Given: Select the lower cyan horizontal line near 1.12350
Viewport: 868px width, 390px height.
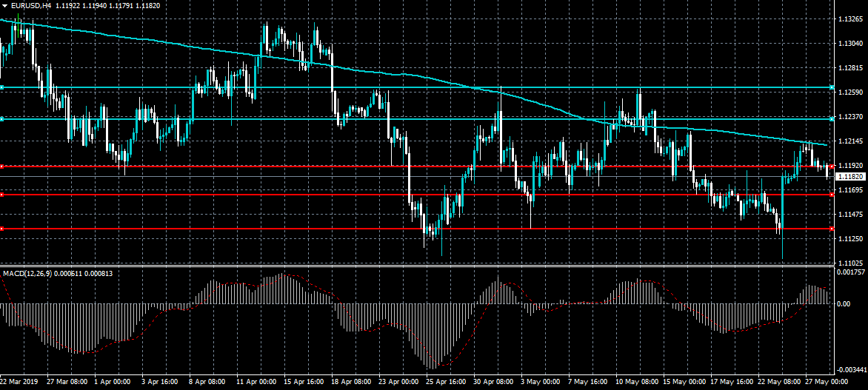Looking at the screenshot, I should 415,119.
